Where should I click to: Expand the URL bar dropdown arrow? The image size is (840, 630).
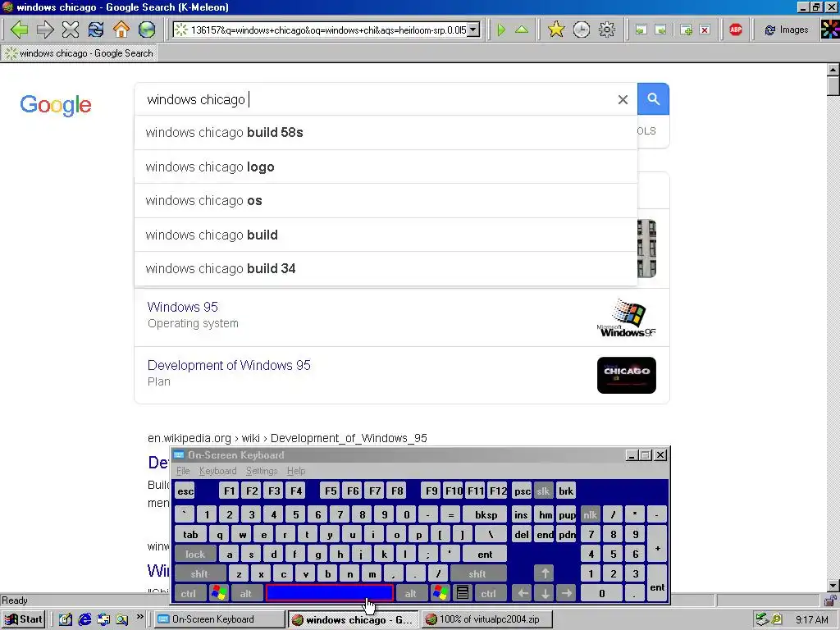[473, 30]
